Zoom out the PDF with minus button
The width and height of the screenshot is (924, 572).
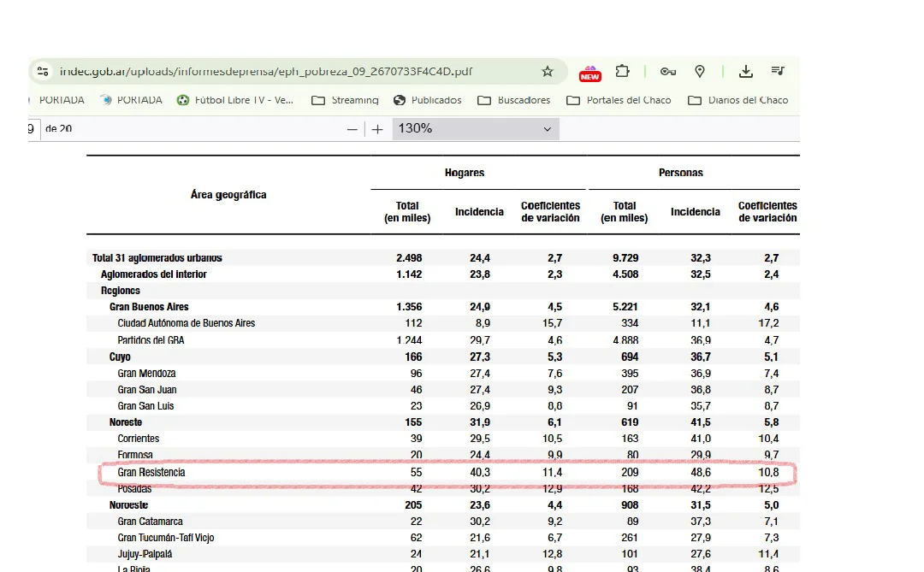(352, 129)
